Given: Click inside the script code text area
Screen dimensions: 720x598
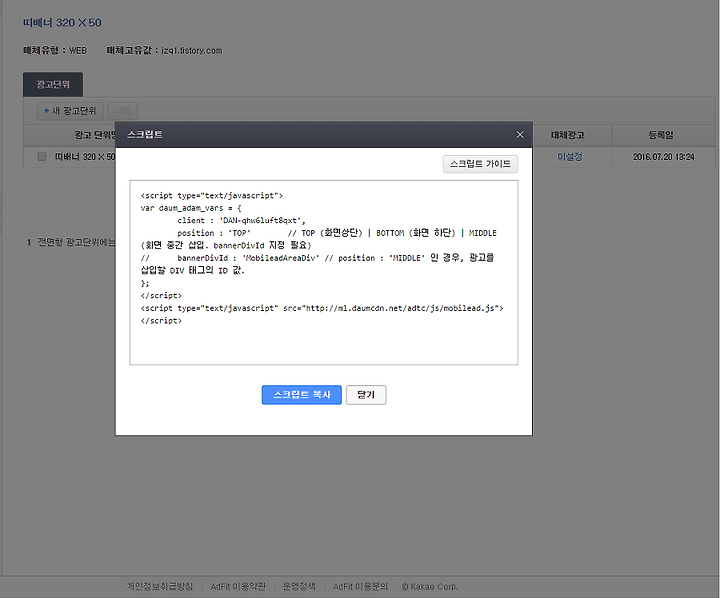Looking at the screenshot, I should click(x=324, y=272).
